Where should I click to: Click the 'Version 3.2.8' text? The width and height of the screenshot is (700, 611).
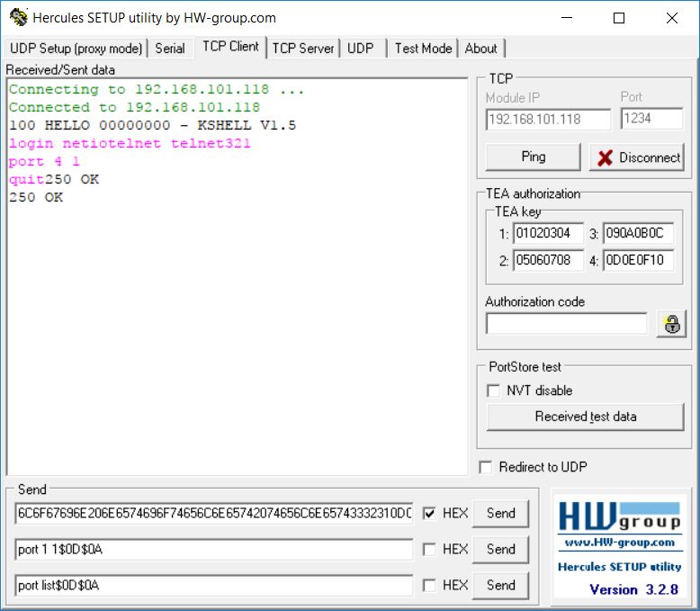click(x=634, y=589)
